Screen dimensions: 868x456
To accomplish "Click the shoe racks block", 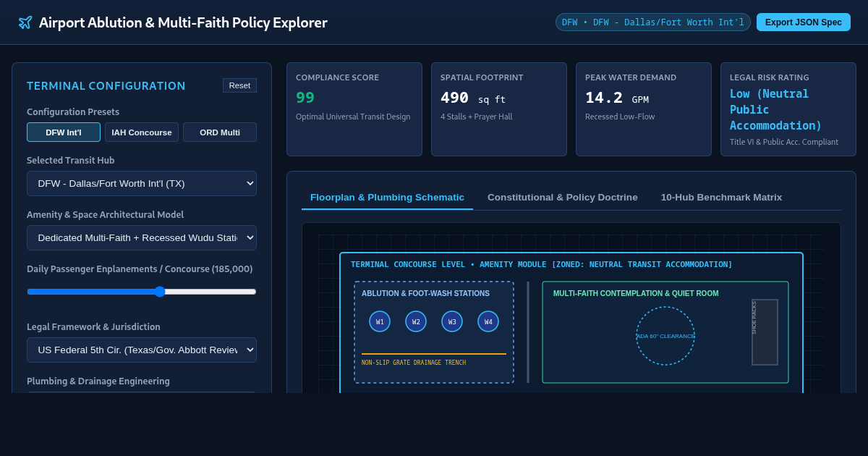I will coord(765,332).
